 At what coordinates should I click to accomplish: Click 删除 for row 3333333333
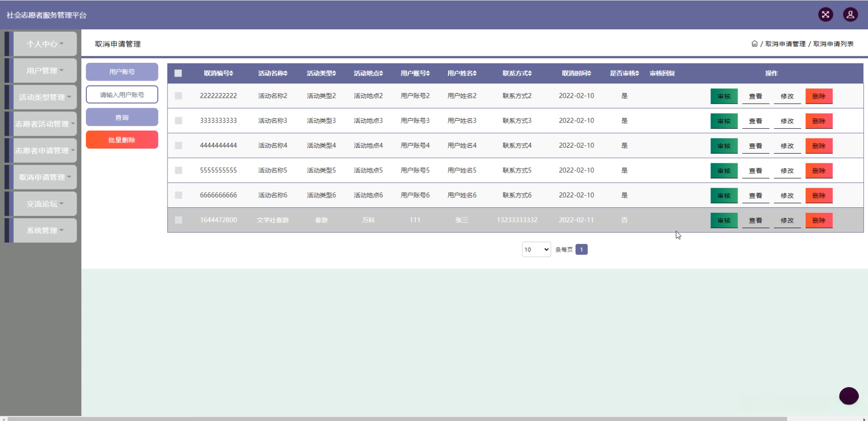[819, 121]
